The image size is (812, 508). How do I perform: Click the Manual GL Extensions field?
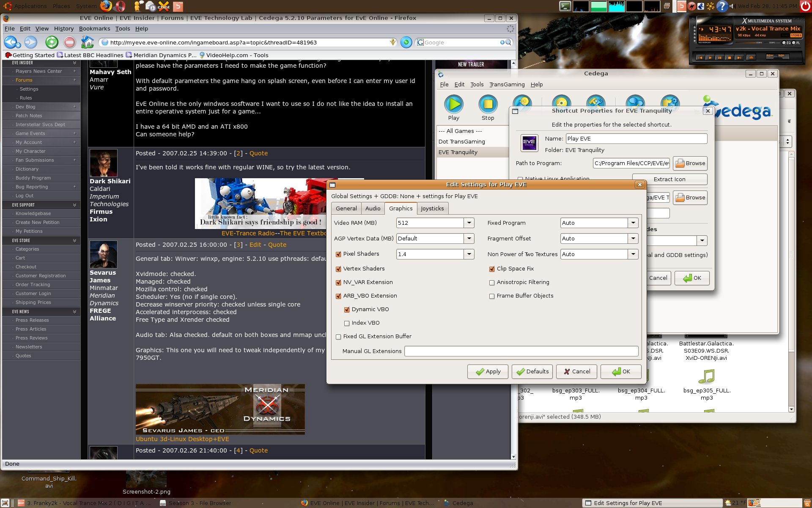[521, 351]
